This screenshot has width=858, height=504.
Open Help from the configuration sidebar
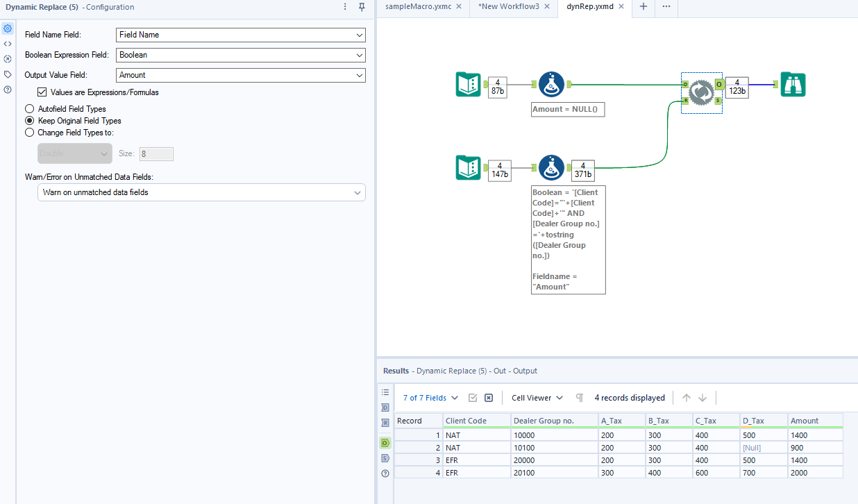pos(7,89)
